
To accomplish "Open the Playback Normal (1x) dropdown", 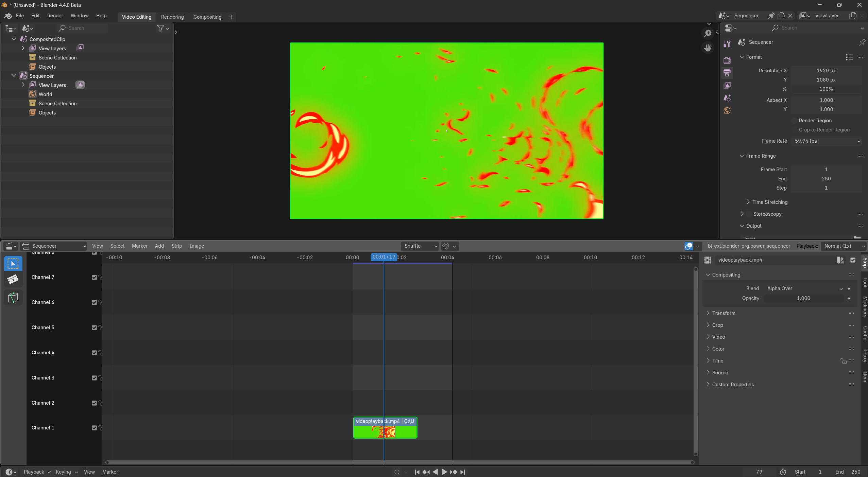I will tap(843, 246).
